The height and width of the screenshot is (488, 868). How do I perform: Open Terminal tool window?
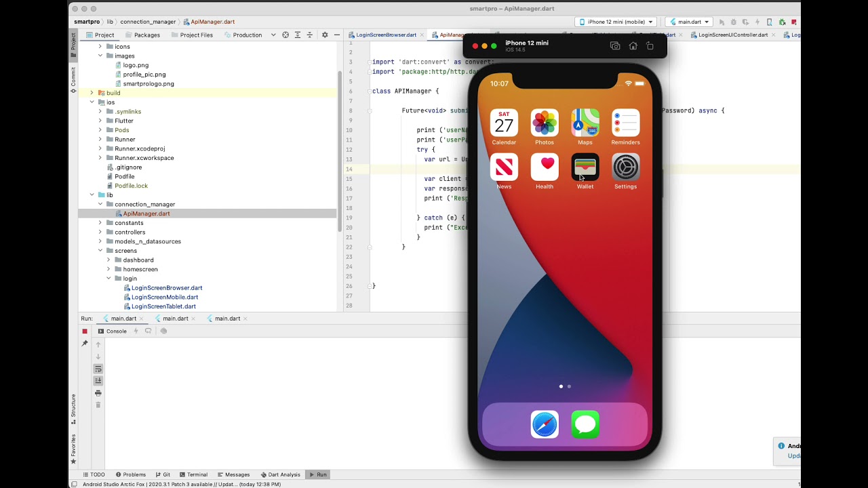pyautogui.click(x=193, y=474)
